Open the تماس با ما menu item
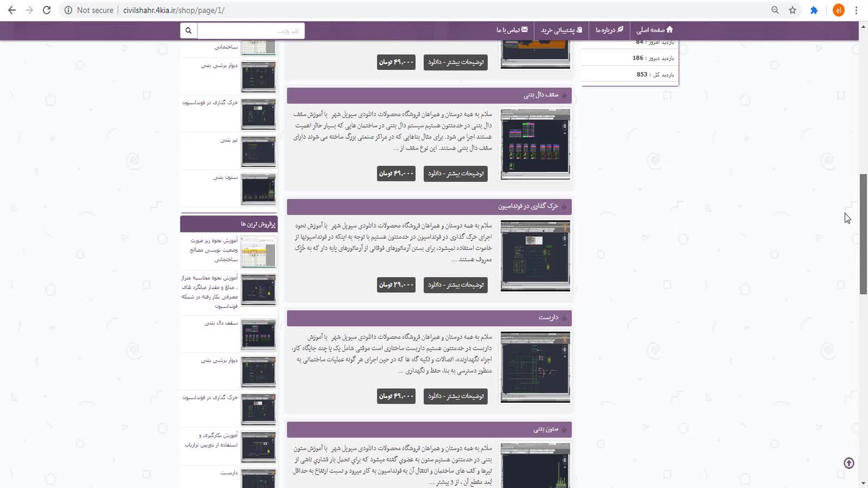868x488 pixels. coord(512,30)
